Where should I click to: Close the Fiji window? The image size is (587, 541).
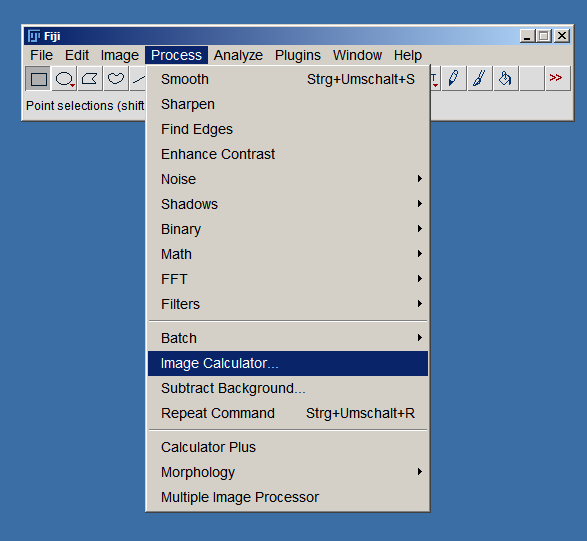point(562,36)
